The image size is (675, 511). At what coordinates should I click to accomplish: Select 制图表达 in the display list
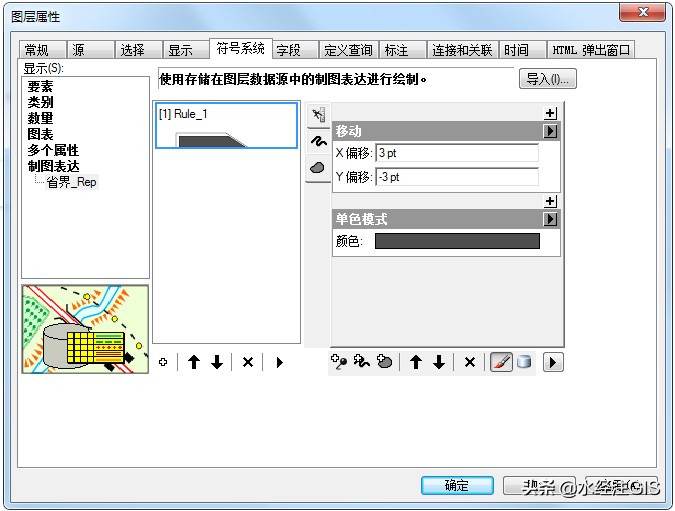pos(53,166)
